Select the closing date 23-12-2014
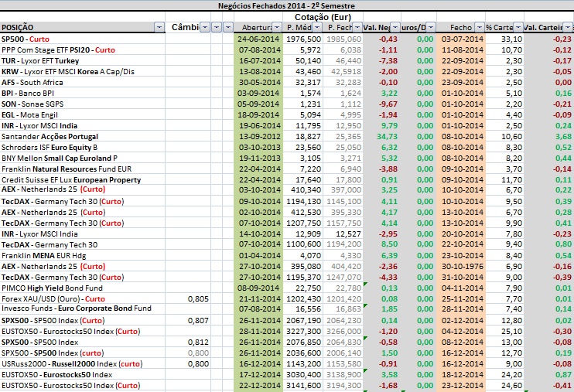 [461, 385]
